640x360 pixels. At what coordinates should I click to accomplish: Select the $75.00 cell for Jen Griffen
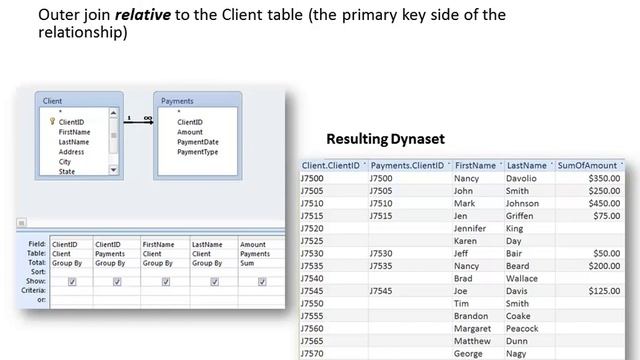click(590, 216)
